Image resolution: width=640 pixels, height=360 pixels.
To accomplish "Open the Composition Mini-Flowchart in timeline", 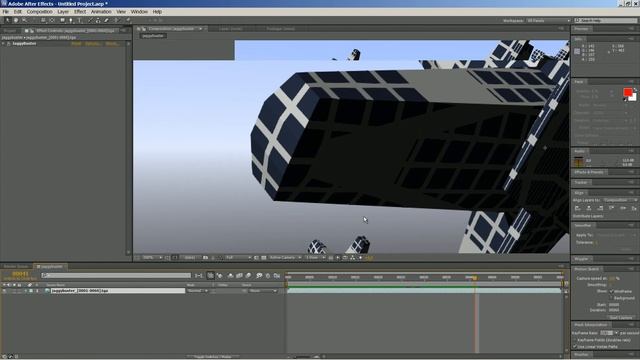I will (x=199, y=276).
